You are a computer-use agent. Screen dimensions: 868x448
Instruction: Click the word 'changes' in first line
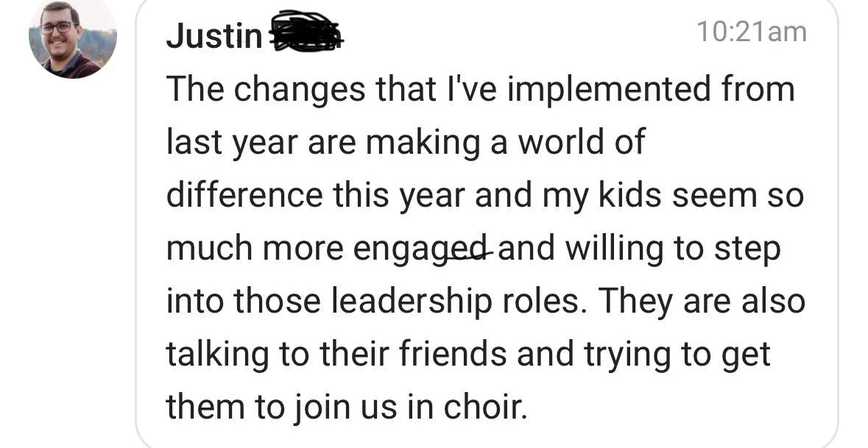coord(299,90)
